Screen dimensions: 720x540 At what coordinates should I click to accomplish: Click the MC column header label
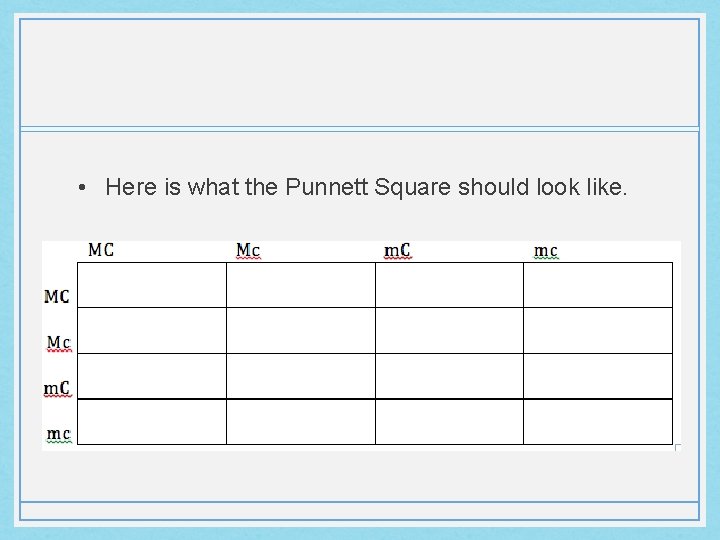pyautogui.click(x=101, y=249)
